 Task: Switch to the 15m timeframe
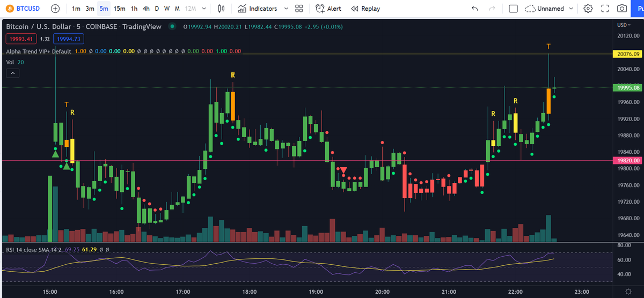tap(119, 9)
